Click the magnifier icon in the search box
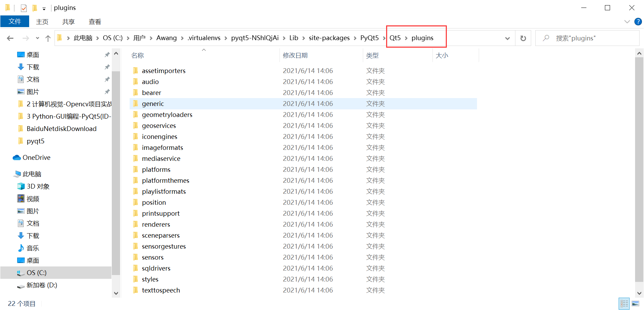The image size is (644, 310). [x=546, y=38]
